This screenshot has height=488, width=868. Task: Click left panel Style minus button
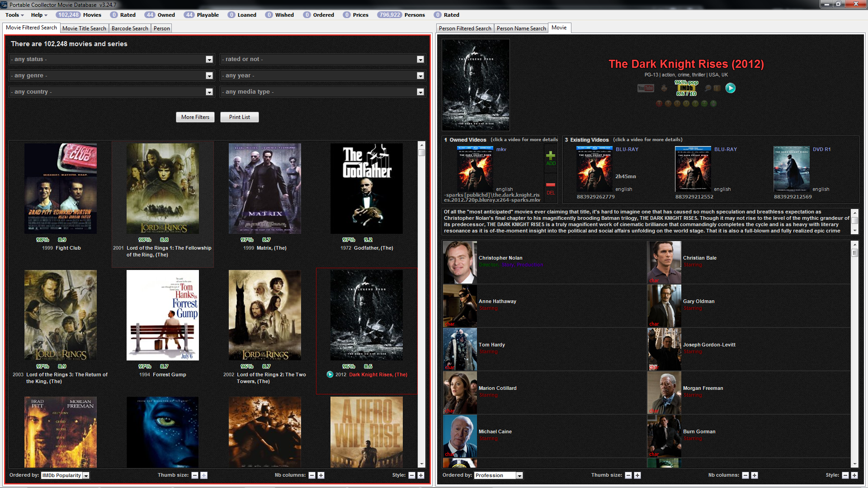[x=412, y=475]
